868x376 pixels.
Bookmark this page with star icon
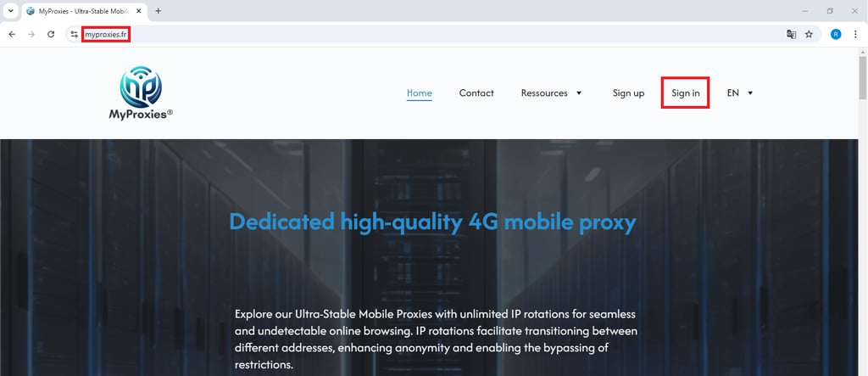pyautogui.click(x=809, y=35)
